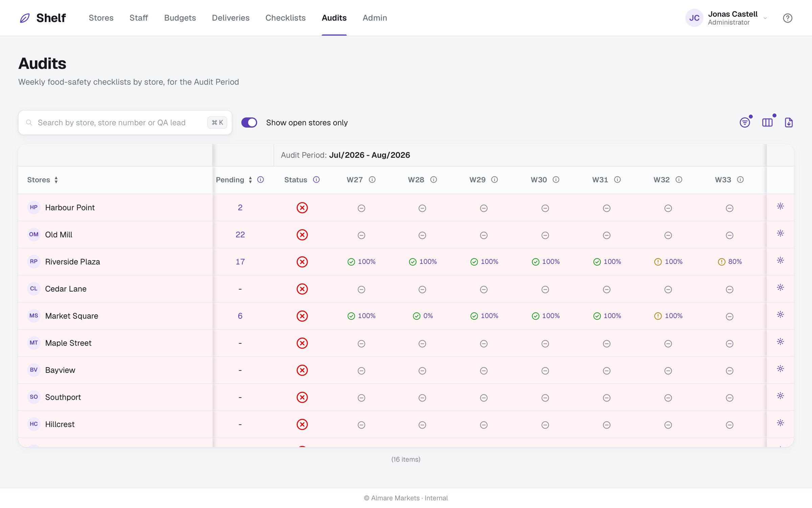The image size is (812, 508).
Task: Click the W29 column header
Action: (x=477, y=180)
